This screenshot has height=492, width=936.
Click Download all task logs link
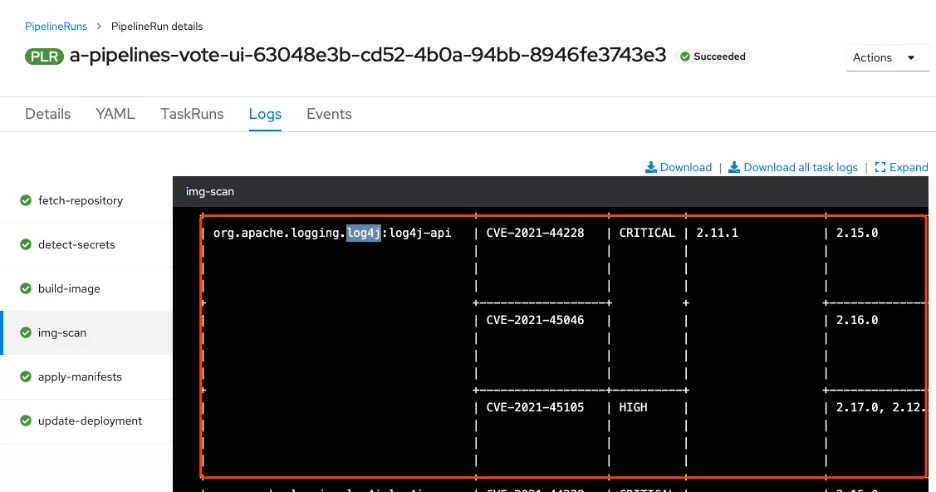pos(800,167)
